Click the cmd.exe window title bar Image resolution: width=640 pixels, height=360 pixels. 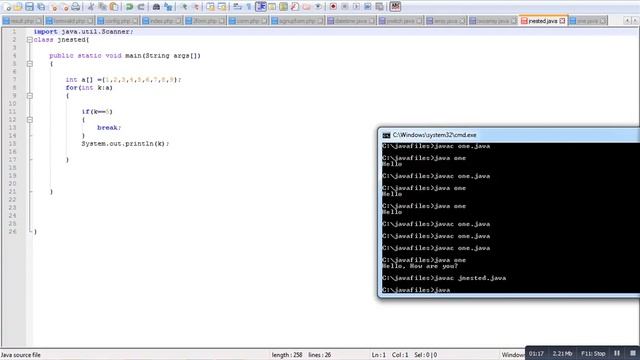509,135
